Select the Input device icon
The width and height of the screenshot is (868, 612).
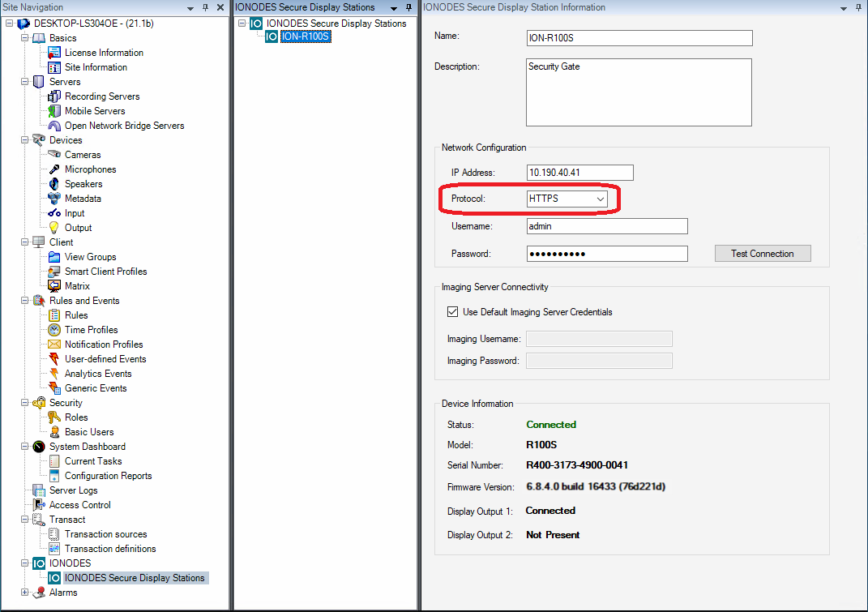point(54,213)
